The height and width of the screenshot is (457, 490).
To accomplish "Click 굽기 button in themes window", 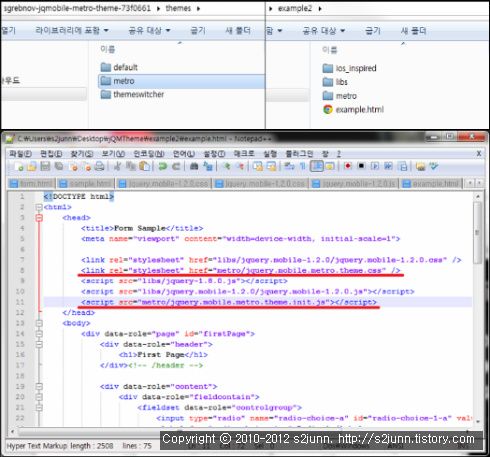I will pyautogui.click(x=197, y=31).
